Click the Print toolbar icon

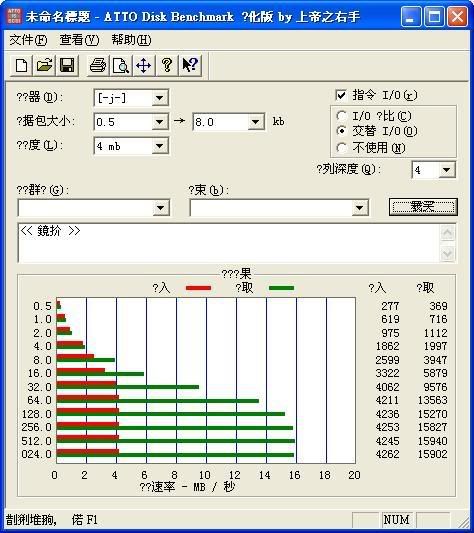pos(98,65)
